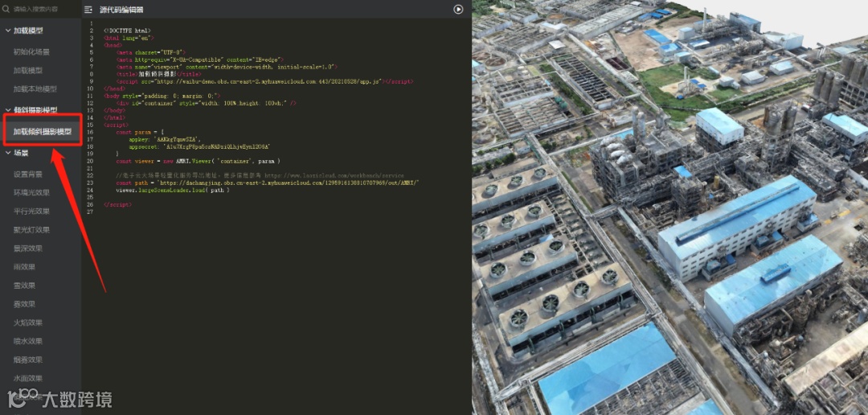Collapse the 场景 group header
The width and height of the screenshot is (868, 415).
pos(17,153)
